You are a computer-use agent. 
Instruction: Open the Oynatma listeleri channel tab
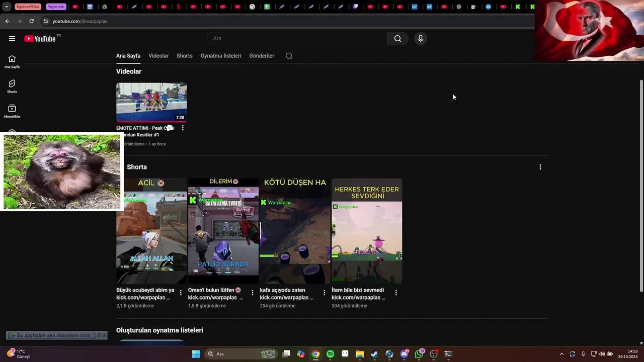point(221,56)
